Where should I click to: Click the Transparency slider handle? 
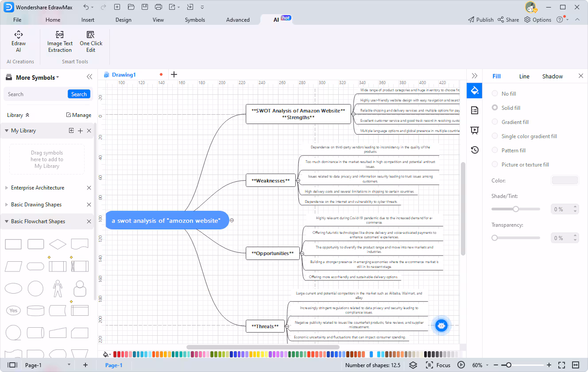[495, 238]
